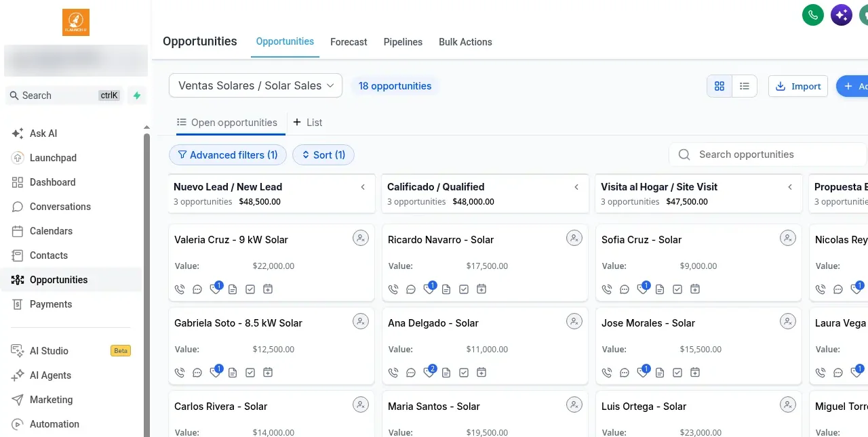Switch to the Forecast tab

click(349, 42)
